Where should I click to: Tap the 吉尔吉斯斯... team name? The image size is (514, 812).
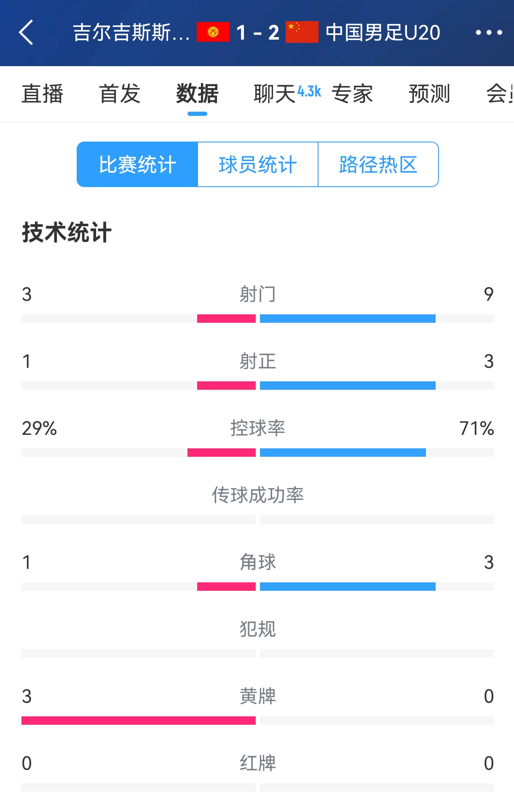tap(131, 32)
